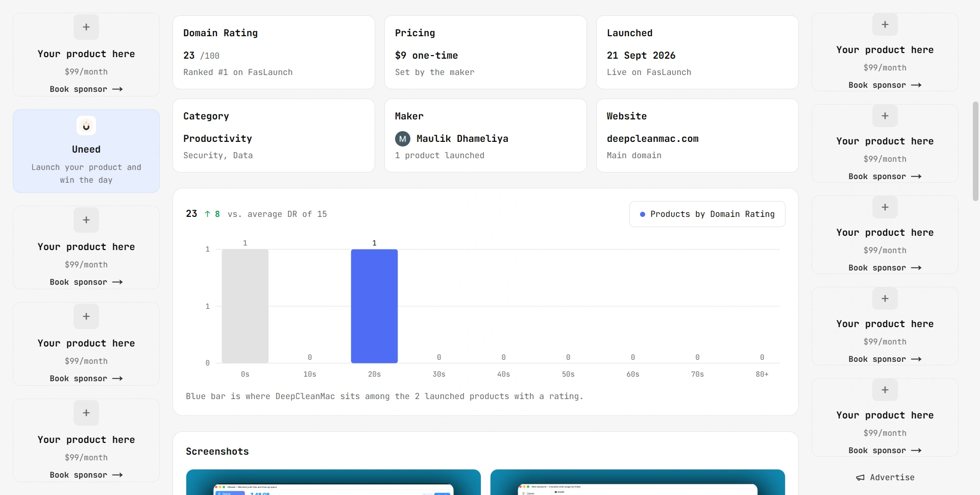
Task: Click the plus icon in the first right-column sponsor slot
Action: point(885,24)
